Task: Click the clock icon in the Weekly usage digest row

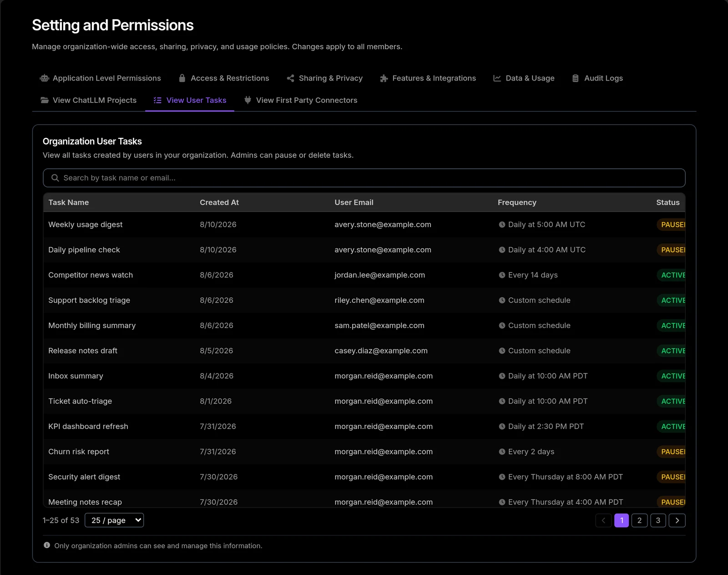Action: pos(502,225)
